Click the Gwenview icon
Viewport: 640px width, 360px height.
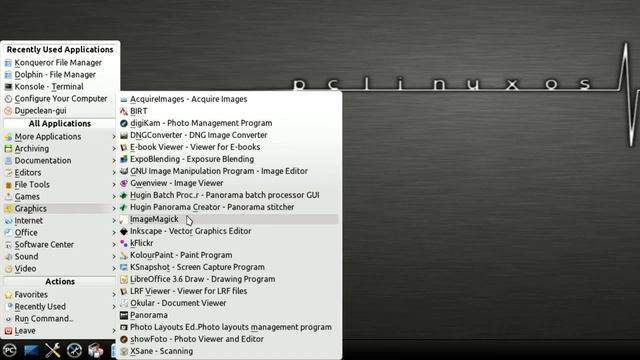tap(124, 183)
